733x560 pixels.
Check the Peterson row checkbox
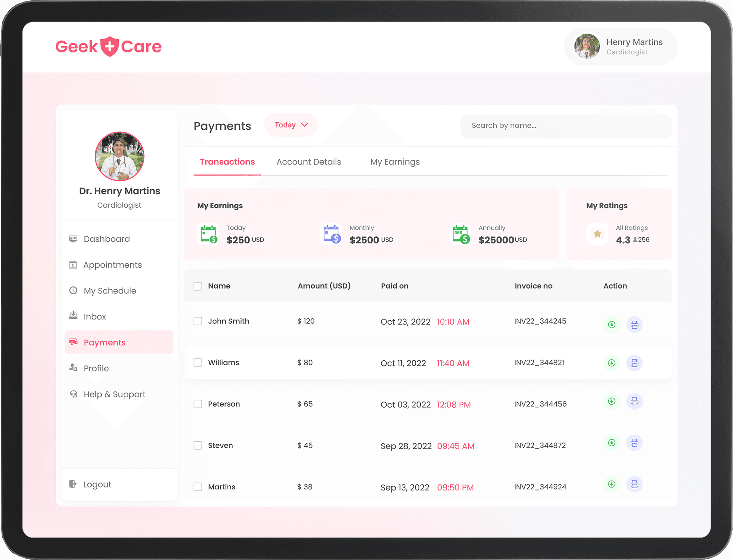[198, 404]
